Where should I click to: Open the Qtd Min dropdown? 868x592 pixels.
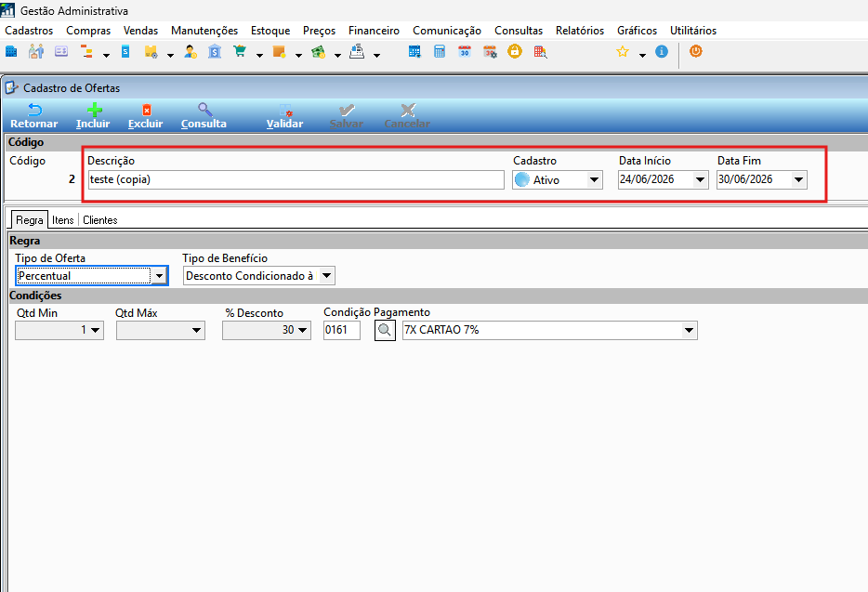96,331
